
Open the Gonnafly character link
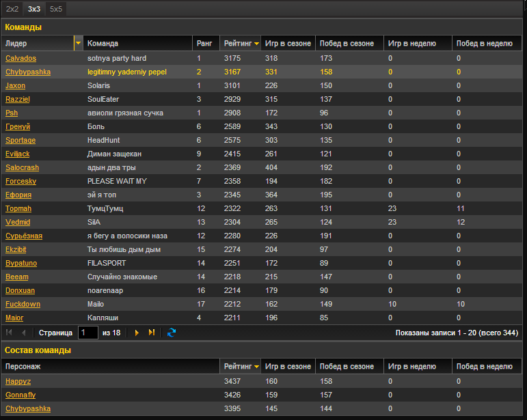pos(21,395)
